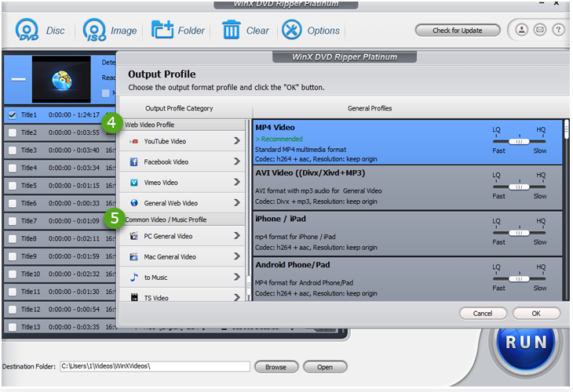Image resolution: width=573 pixels, height=392 pixels.
Task: Click the Open folder button
Action: pos(325,367)
